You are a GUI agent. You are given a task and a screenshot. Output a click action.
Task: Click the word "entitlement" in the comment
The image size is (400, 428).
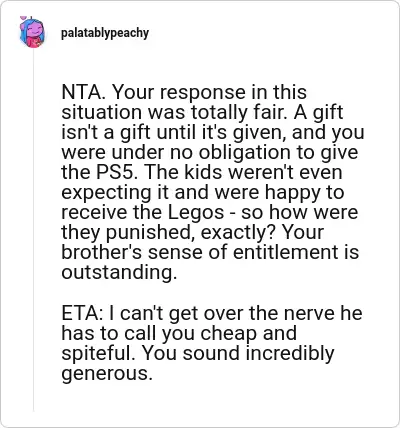(286, 252)
